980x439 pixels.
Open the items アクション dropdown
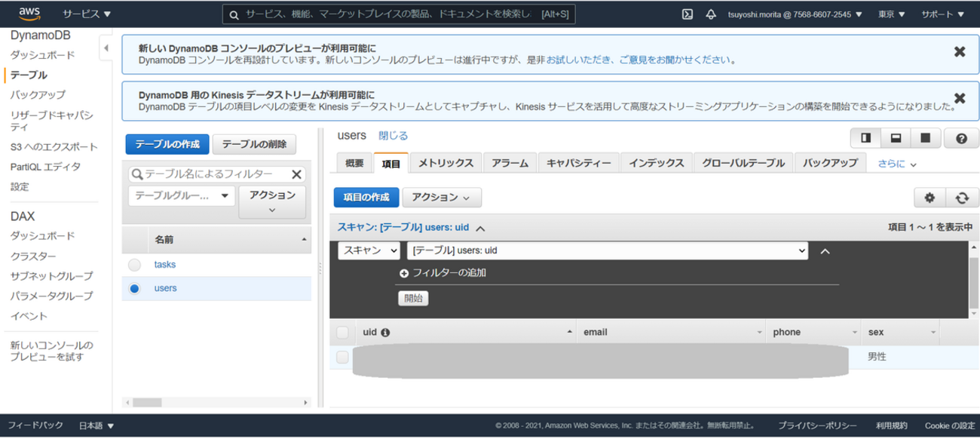point(442,198)
